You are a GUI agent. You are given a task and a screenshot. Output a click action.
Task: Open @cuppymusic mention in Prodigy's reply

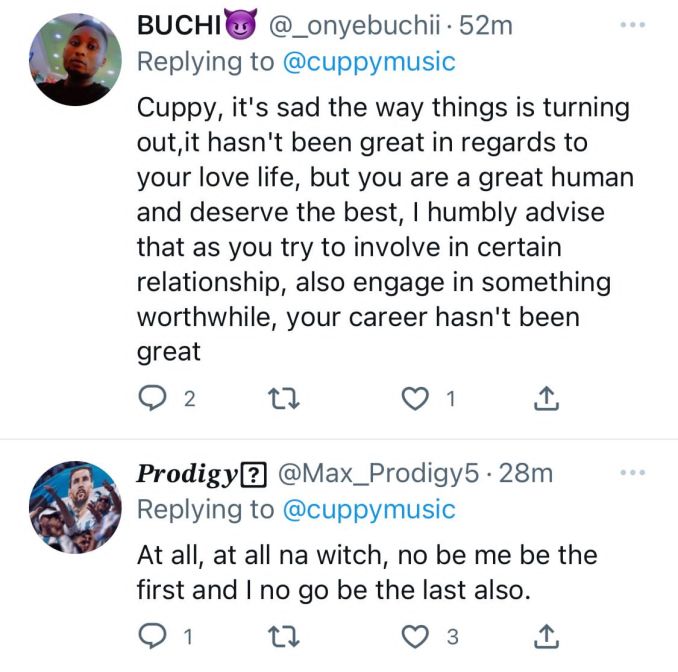(x=369, y=509)
